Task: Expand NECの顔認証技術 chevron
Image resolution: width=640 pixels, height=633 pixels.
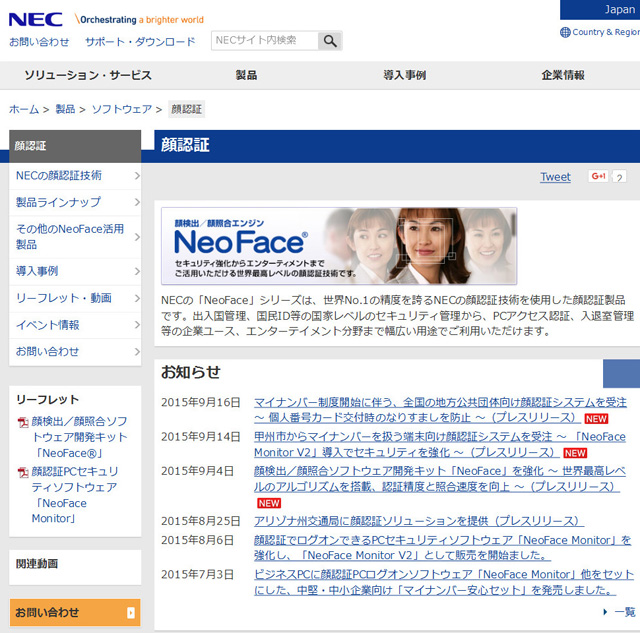Action: click(x=137, y=175)
